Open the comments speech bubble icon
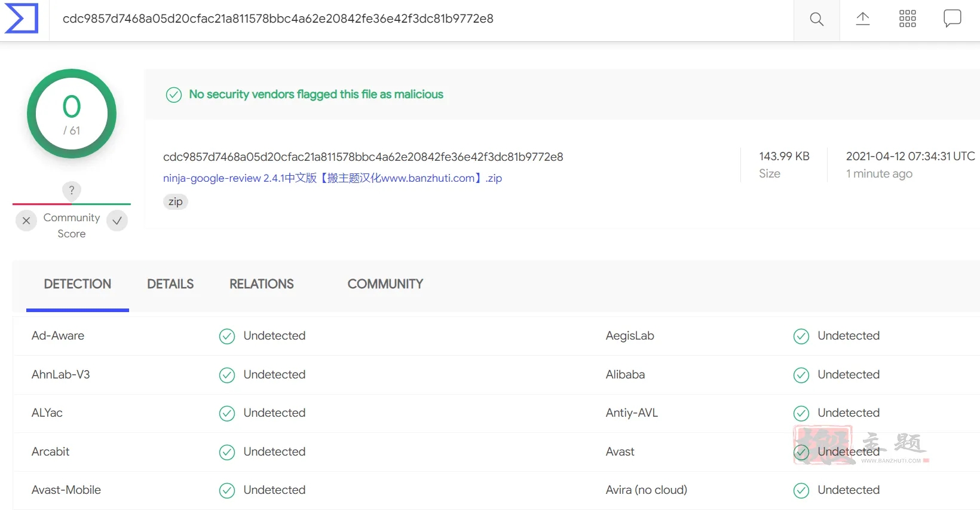The image size is (980, 510). [952, 19]
